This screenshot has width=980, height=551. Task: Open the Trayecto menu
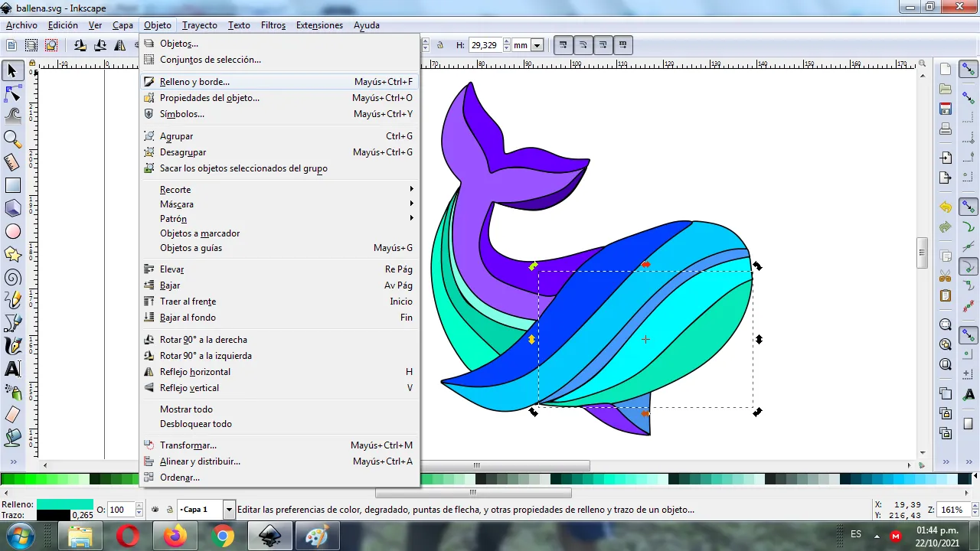click(x=199, y=25)
